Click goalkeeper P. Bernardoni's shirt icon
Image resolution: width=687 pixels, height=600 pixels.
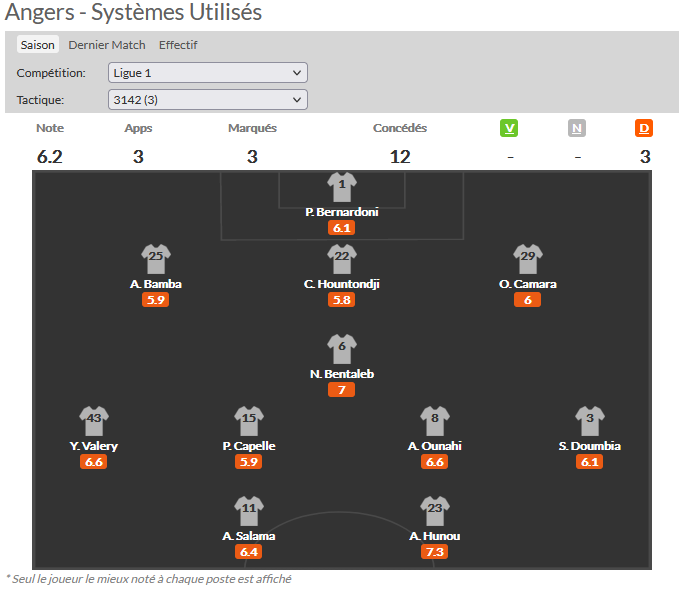342,186
